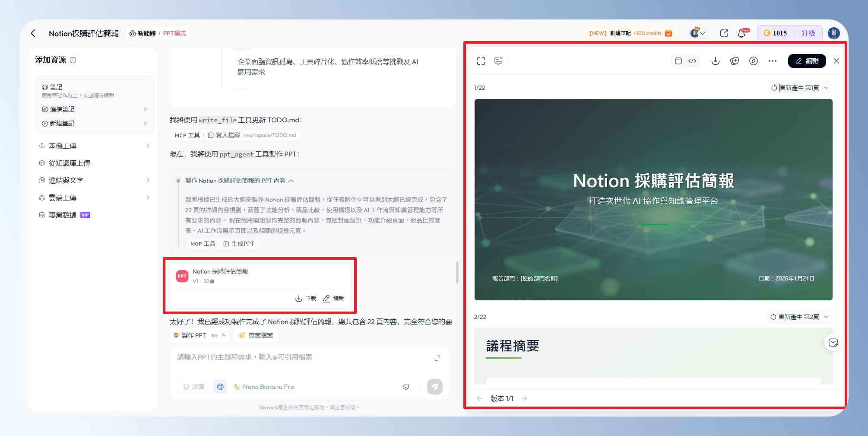Toggle the web search globe button
Image resolution: width=868 pixels, height=436 pixels.
(x=220, y=387)
